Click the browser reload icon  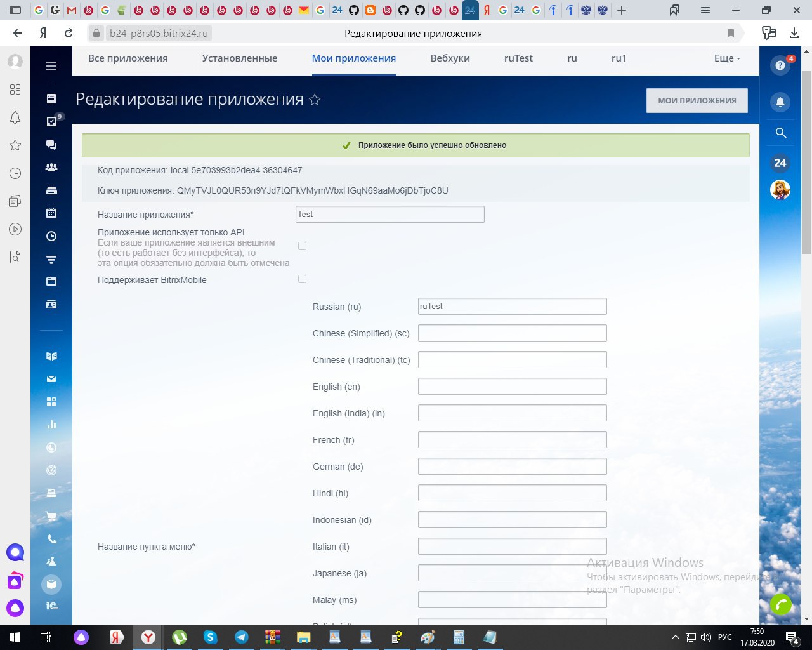pyautogui.click(x=69, y=34)
